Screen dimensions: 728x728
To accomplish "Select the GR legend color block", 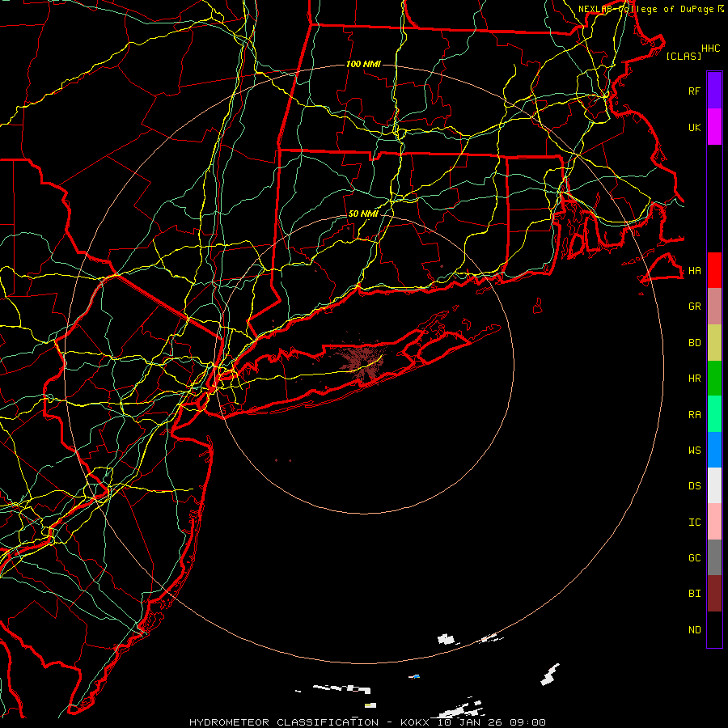I will pyautogui.click(x=714, y=307).
